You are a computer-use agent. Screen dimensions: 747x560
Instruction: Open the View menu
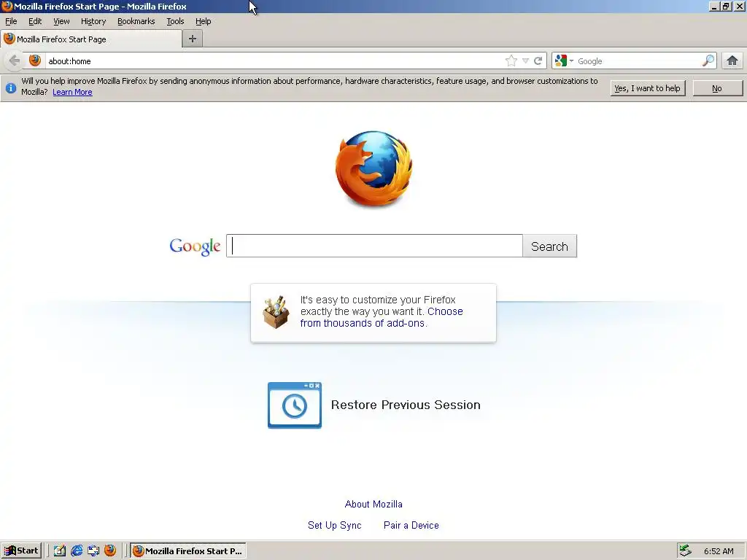pyautogui.click(x=61, y=21)
